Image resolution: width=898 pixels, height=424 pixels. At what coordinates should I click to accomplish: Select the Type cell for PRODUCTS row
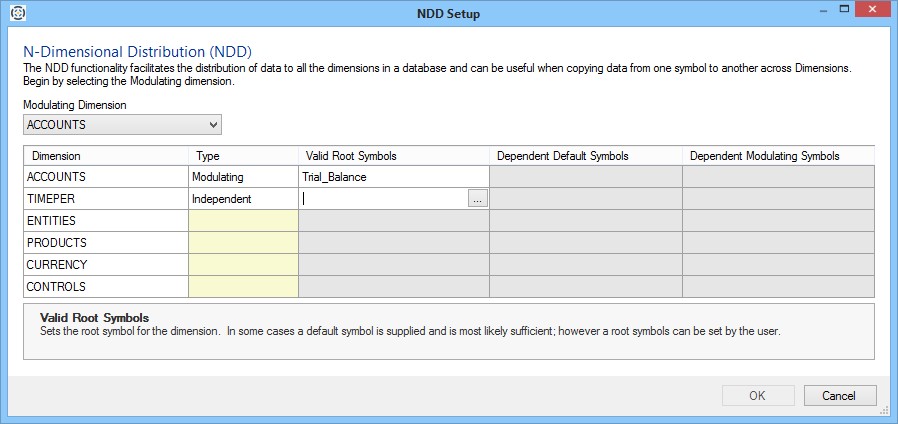point(243,243)
